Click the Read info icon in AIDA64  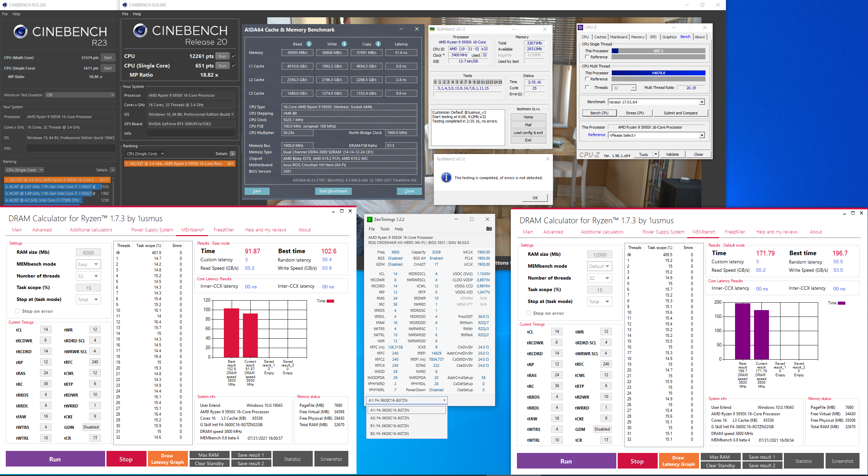(x=309, y=44)
